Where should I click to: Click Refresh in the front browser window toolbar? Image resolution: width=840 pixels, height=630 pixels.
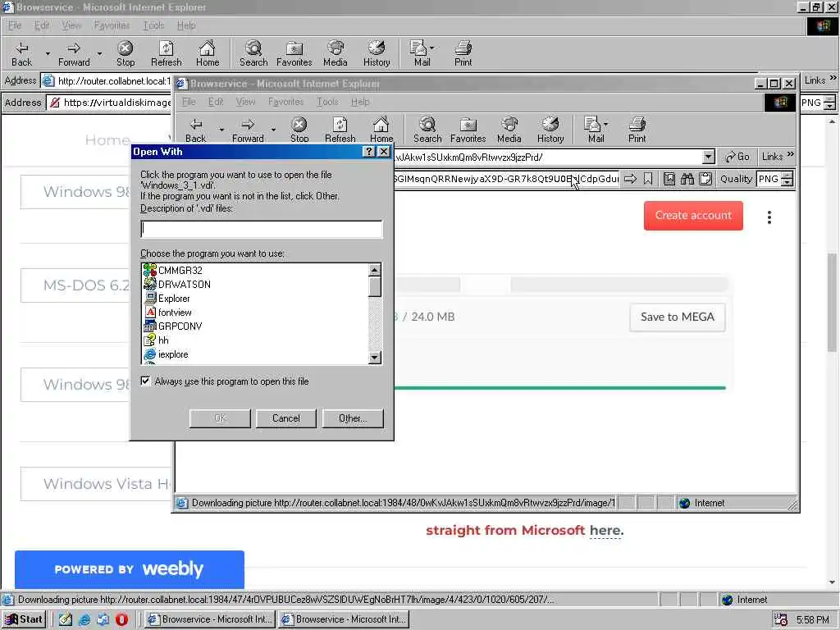(340, 130)
